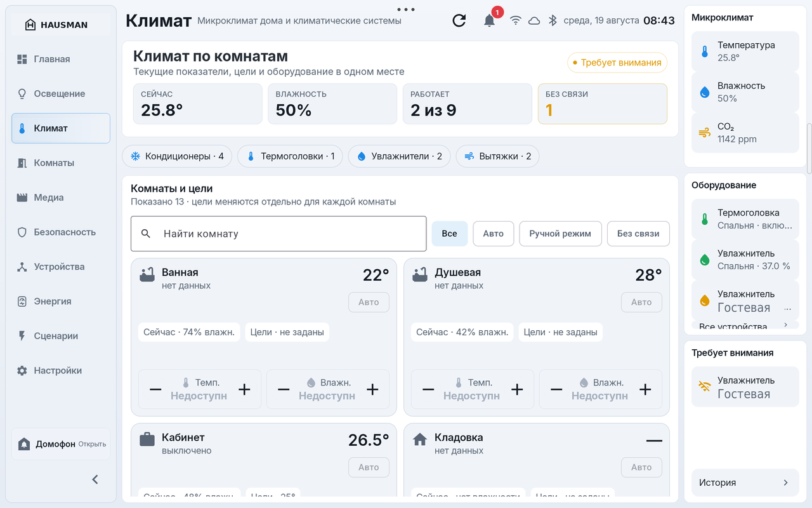Viewport: 812px width, 508px height.
Task: Open notifications bell with red badge
Action: pos(489,20)
